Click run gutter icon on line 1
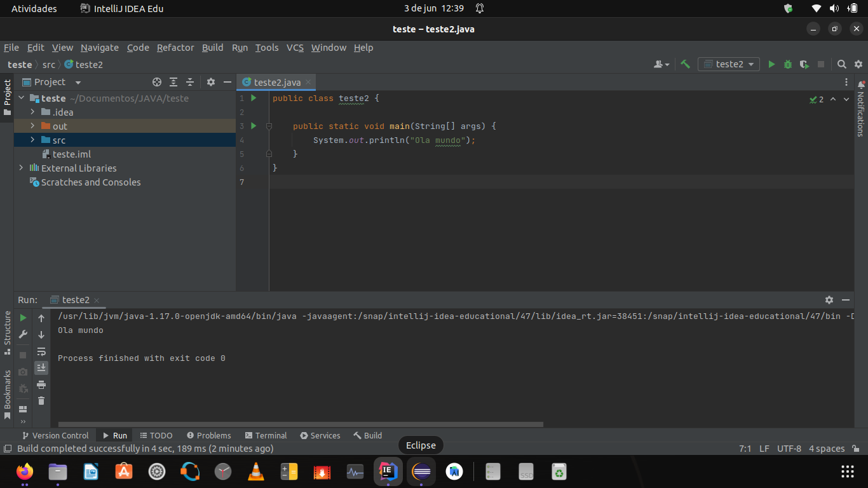This screenshot has height=488, width=868. coord(254,98)
